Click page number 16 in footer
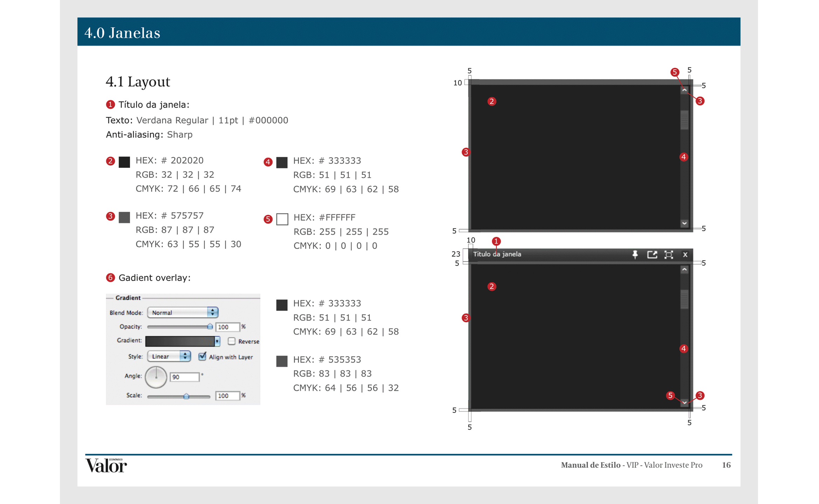This screenshot has width=819, height=504. tap(726, 465)
